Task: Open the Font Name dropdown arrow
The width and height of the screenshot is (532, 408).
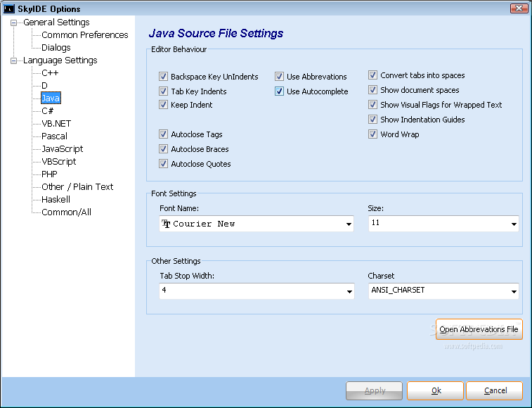Action: [349, 224]
